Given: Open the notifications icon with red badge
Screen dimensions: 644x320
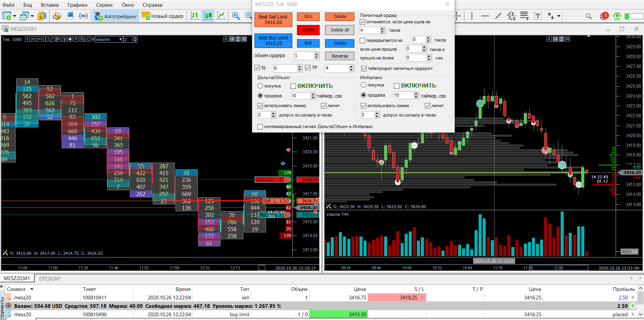Looking at the screenshot, I should [x=604, y=16].
